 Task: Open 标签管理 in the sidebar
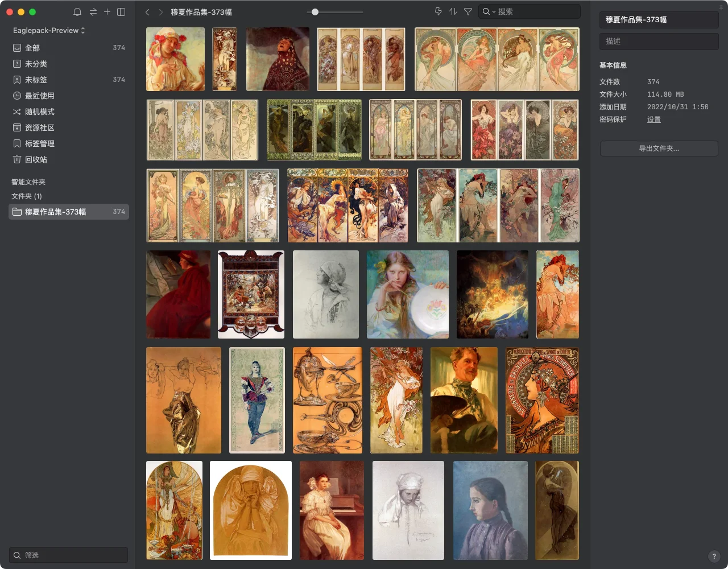[x=69, y=143]
